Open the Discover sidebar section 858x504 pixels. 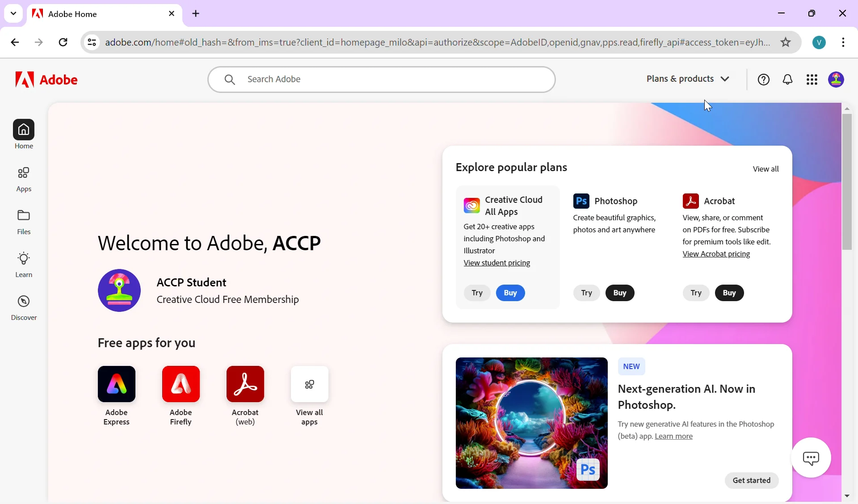[x=24, y=308]
